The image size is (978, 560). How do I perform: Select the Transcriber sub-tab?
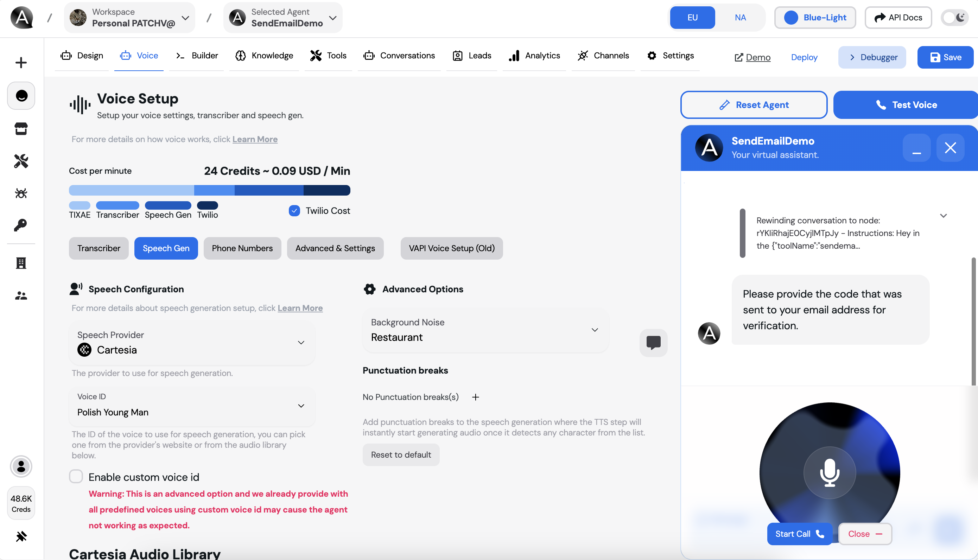(99, 248)
